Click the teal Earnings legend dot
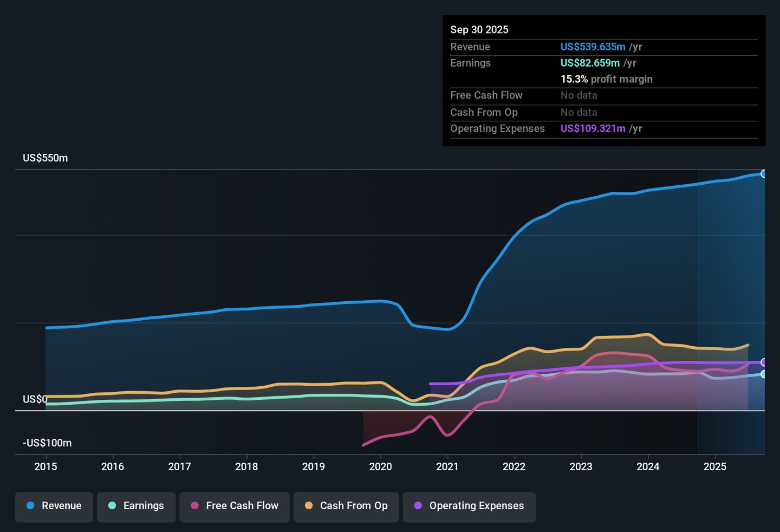 click(x=112, y=505)
